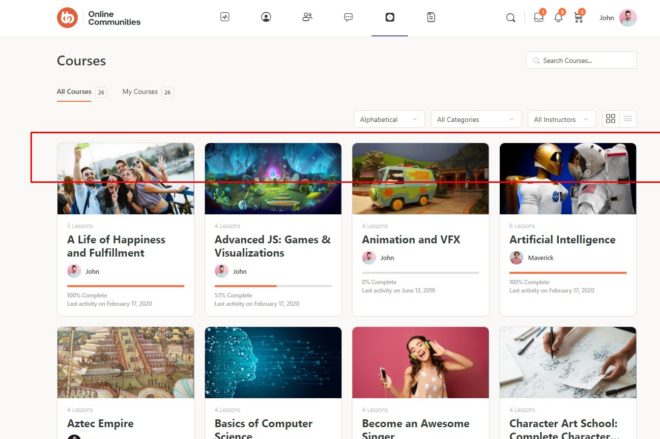Image resolution: width=660 pixels, height=439 pixels.
Task: Click John's avatar on Animation and VFX card
Action: pyautogui.click(x=369, y=258)
